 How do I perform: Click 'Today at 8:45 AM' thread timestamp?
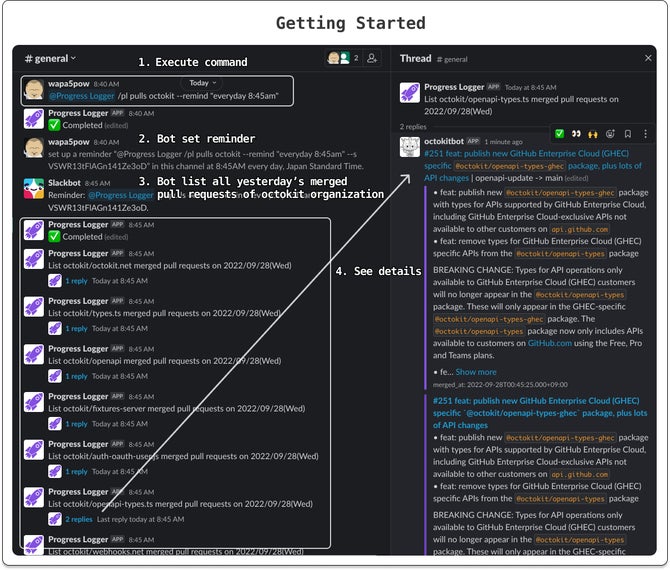click(x=531, y=88)
